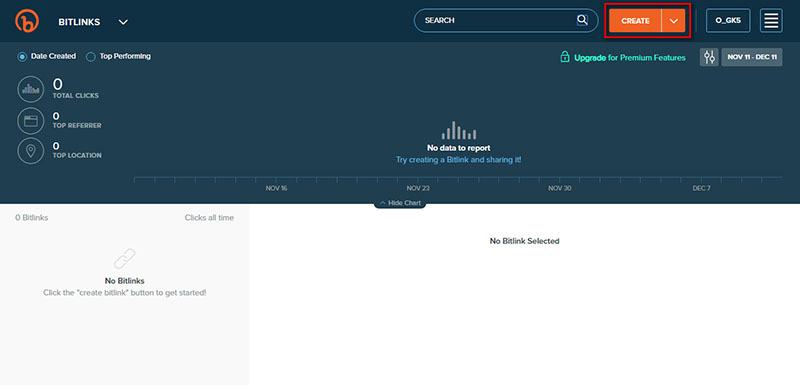Click the NOV 30 timeline label

point(560,189)
